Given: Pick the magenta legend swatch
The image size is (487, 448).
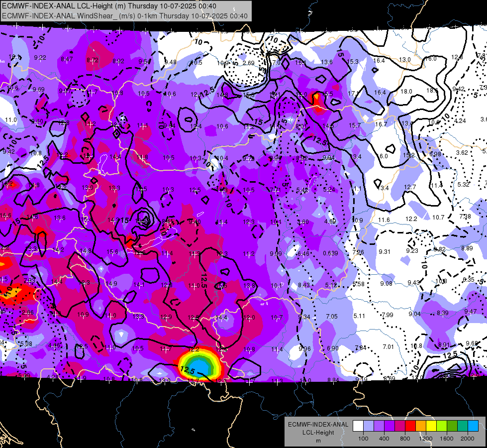Looking at the screenshot, I should click(400, 426).
